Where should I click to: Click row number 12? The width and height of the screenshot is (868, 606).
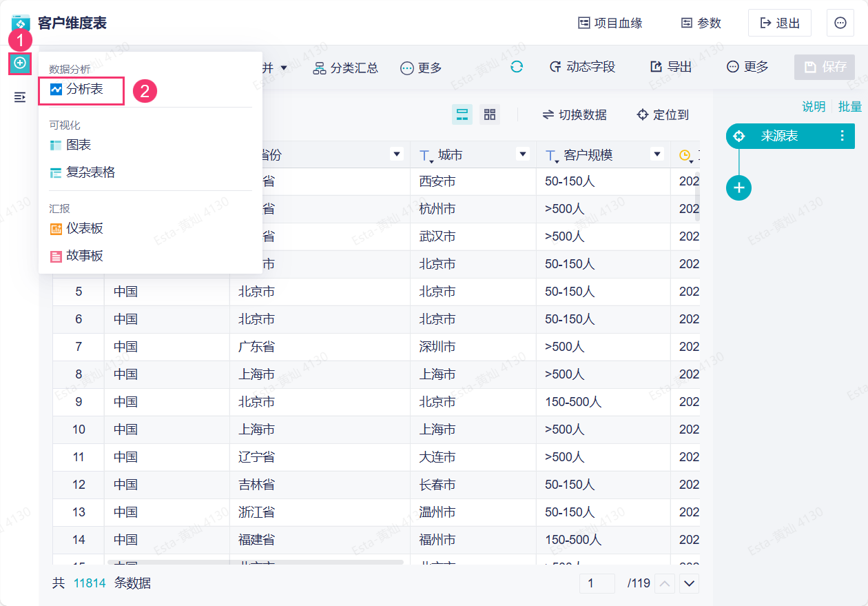pos(79,485)
